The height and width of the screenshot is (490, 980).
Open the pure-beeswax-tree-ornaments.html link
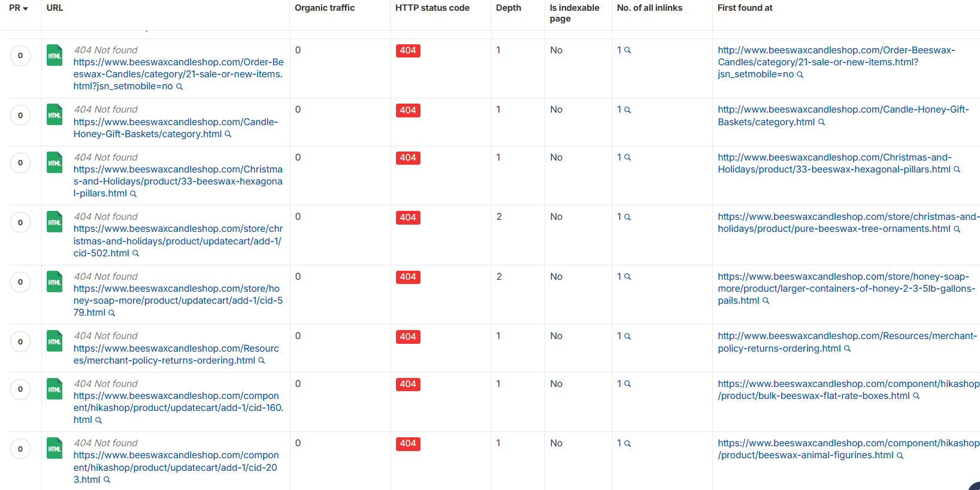pos(849,223)
